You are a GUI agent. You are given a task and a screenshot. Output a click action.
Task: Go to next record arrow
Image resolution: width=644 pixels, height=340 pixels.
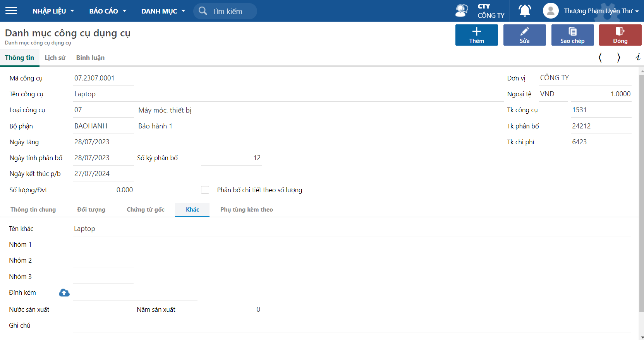[x=618, y=58]
